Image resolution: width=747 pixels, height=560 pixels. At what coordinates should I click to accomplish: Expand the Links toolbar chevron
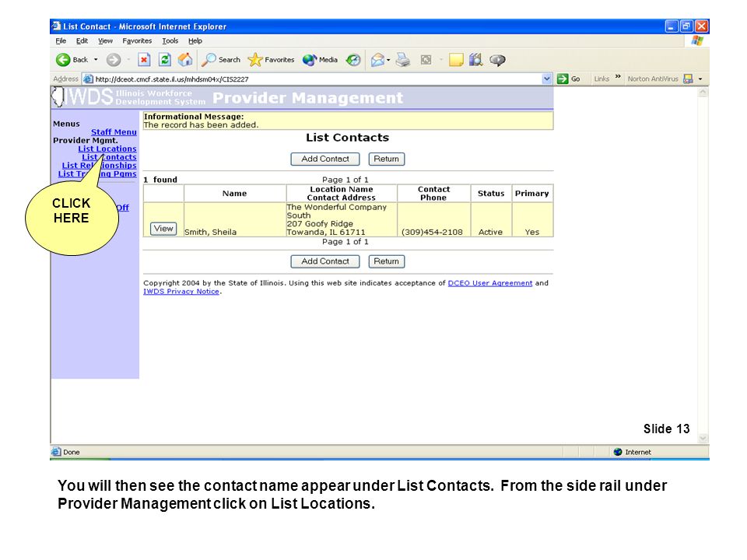pyautogui.click(x=618, y=77)
